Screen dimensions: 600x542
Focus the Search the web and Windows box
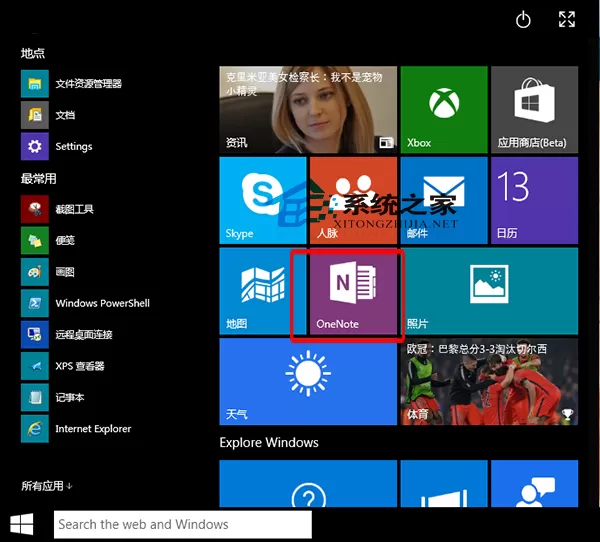tap(183, 524)
